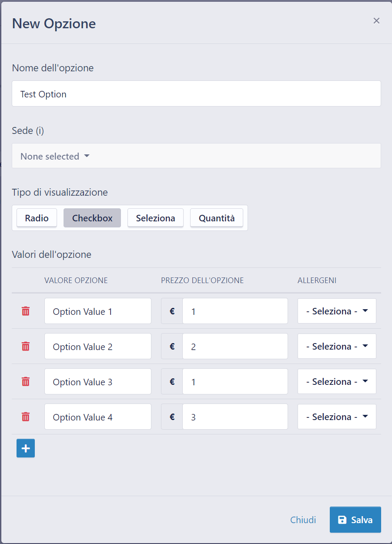Click the VALORE OPZIONE column header
392x544 pixels.
pyautogui.click(x=76, y=280)
